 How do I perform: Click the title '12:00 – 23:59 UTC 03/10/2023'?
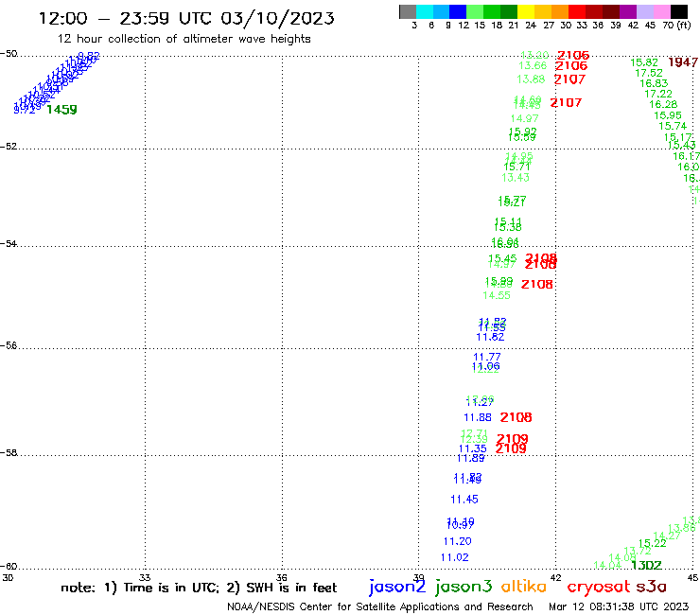point(186,18)
